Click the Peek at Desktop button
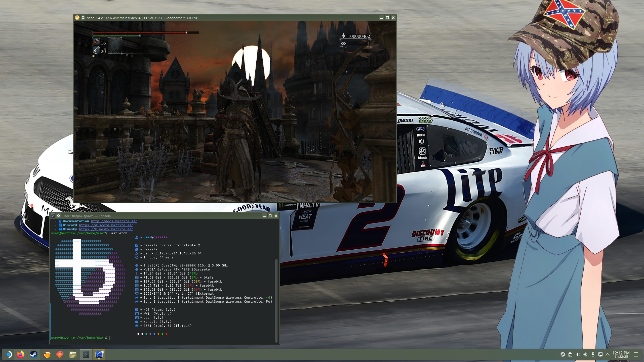The height and width of the screenshot is (362, 644). point(636,354)
